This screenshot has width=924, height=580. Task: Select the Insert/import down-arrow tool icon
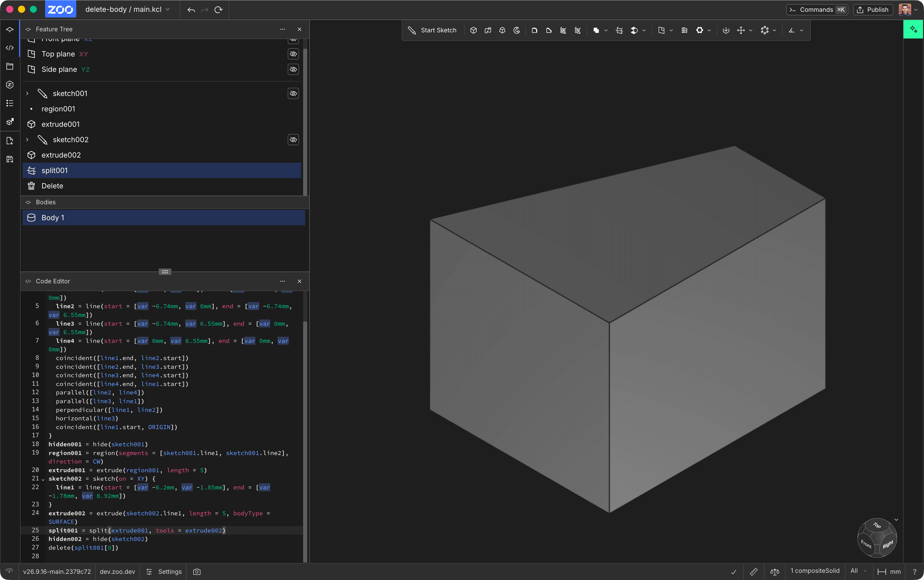[726, 30]
